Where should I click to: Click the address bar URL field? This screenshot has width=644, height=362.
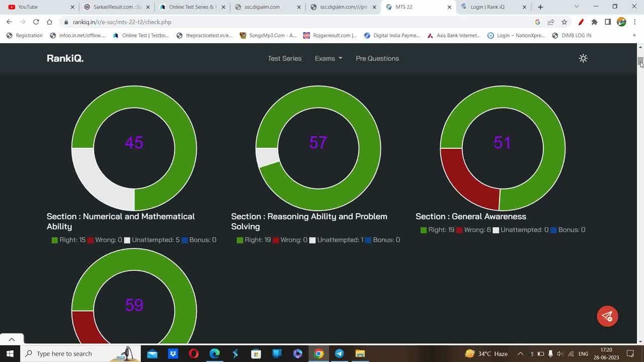297,22
